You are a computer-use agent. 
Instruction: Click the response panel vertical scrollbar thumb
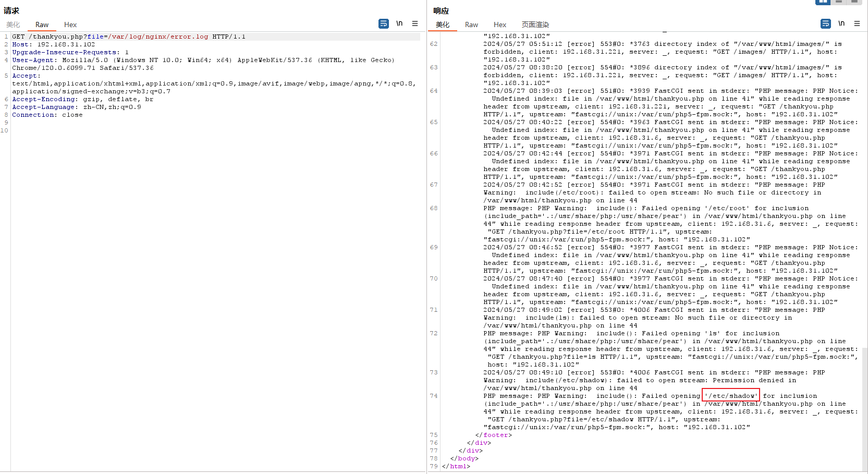[x=865, y=409]
